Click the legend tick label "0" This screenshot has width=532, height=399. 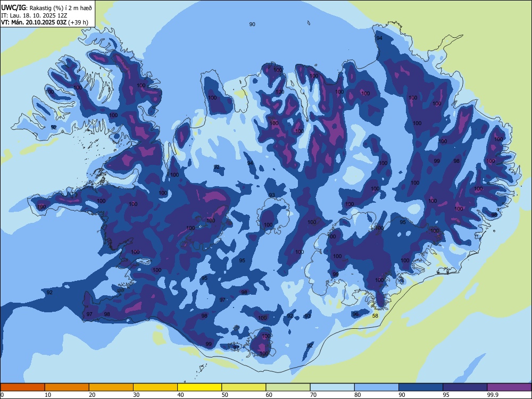point(2,395)
